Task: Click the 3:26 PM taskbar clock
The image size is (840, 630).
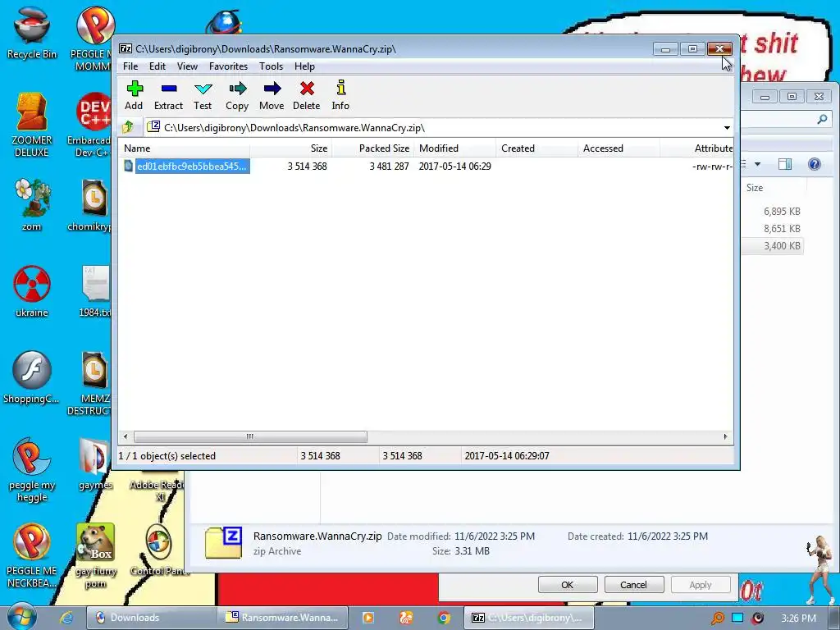Action: pyautogui.click(x=798, y=619)
